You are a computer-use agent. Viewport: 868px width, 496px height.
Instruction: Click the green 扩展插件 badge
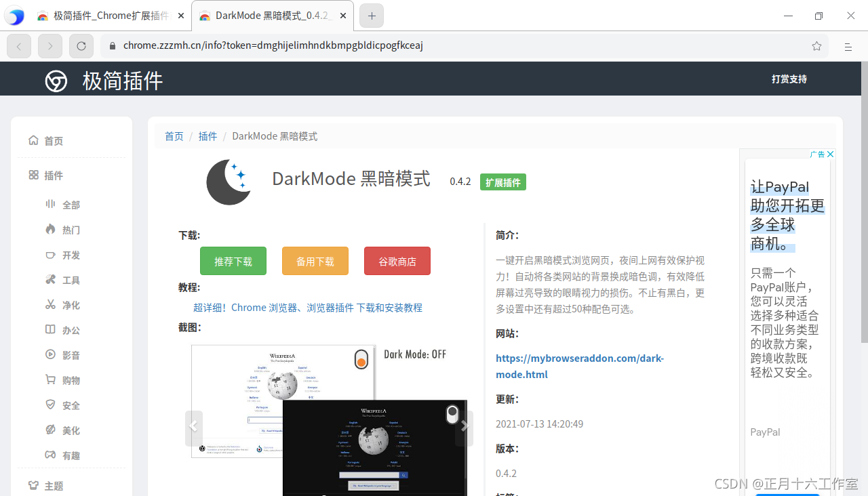pos(503,182)
